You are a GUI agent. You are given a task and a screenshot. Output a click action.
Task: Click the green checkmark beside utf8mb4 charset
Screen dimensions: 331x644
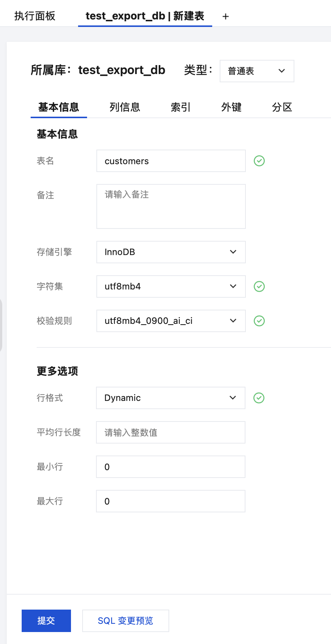click(x=259, y=286)
